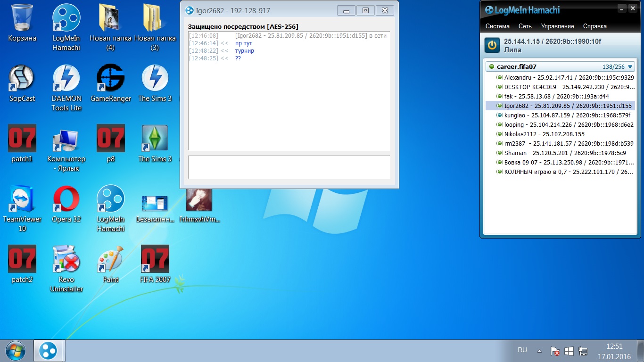
Task: Minimize the Hamachi main window
Action: click(x=622, y=8)
